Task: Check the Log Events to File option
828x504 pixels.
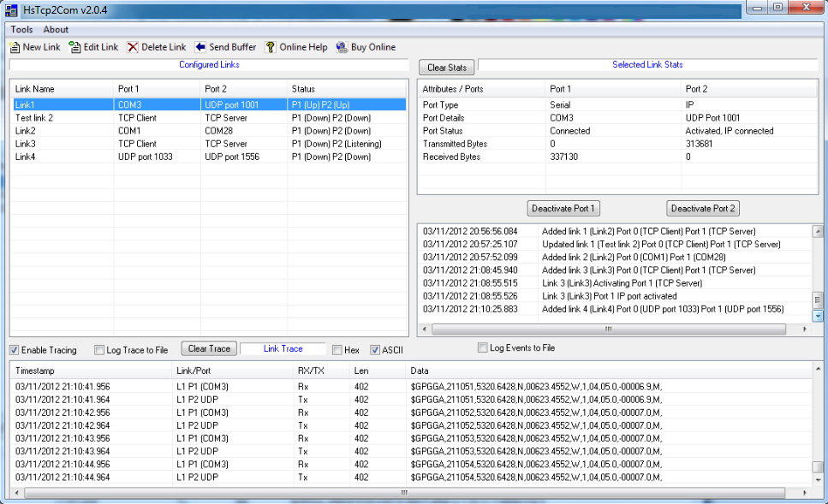Action: click(x=483, y=347)
